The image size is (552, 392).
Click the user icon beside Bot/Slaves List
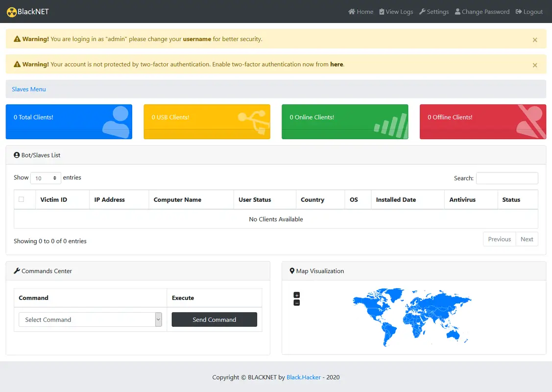pyautogui.click(x=15, y=155)
